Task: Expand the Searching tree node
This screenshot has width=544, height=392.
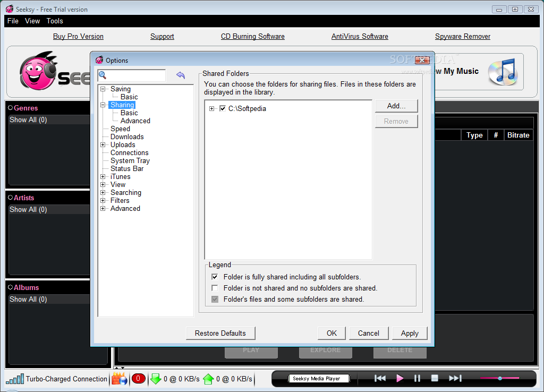Action: pos(103,192)
